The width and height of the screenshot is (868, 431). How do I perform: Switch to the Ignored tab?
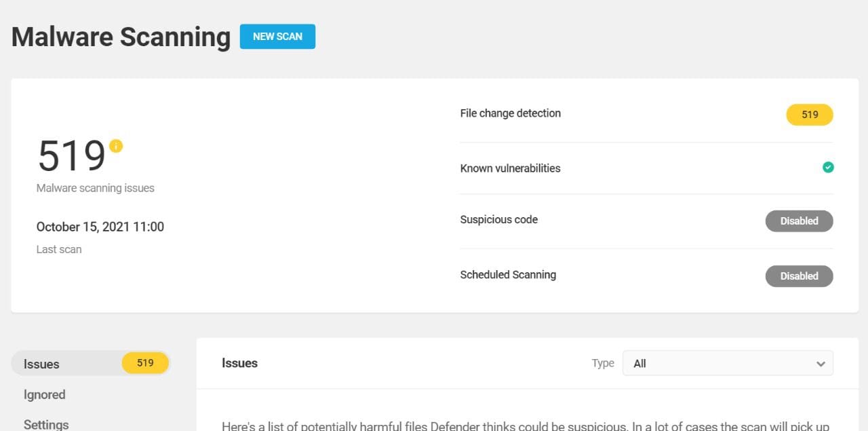tap(44, 394)
